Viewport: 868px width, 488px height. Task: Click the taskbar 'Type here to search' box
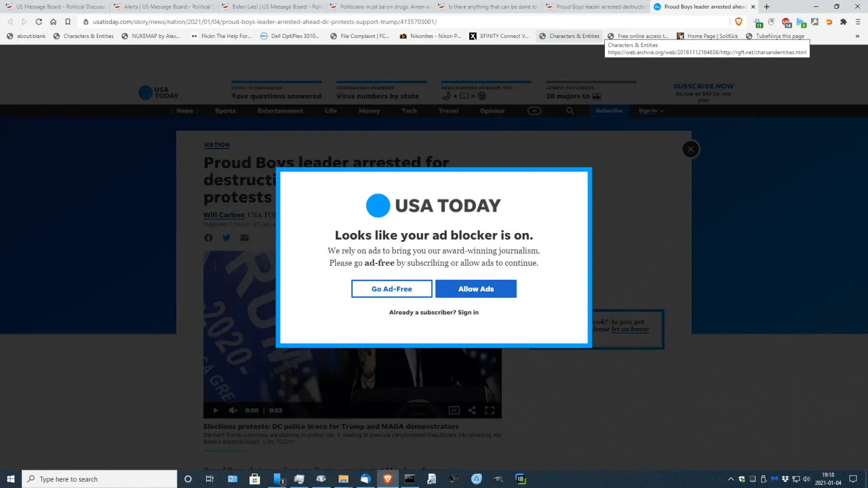pyautogui.click(x=100, y=479)
